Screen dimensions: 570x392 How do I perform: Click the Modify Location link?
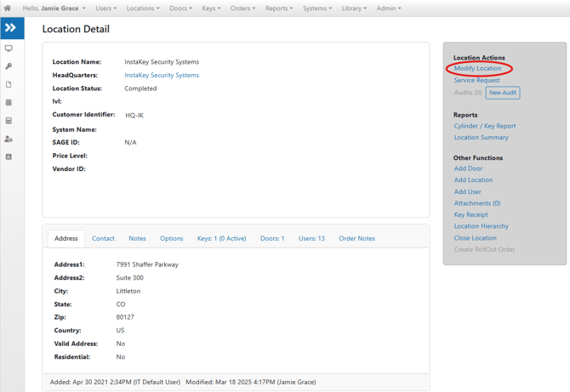click(x=477, y=68)
